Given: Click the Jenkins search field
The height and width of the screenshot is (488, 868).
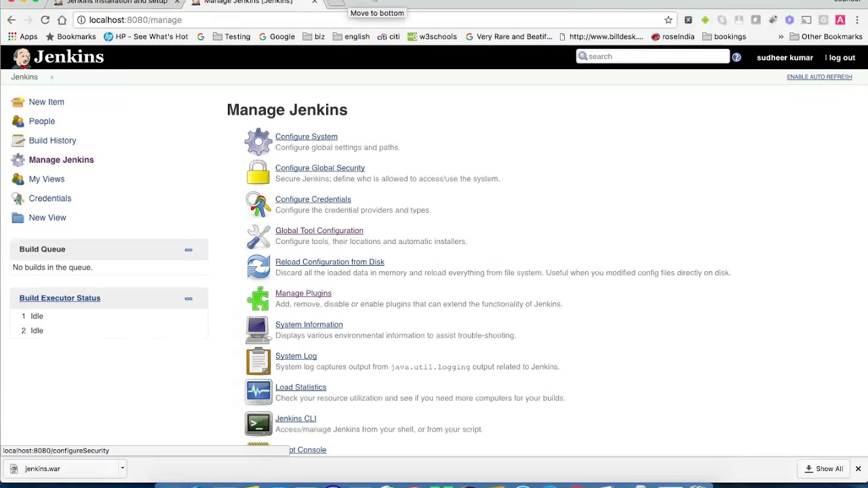Looking at the screenshot, I should point(652,56).
